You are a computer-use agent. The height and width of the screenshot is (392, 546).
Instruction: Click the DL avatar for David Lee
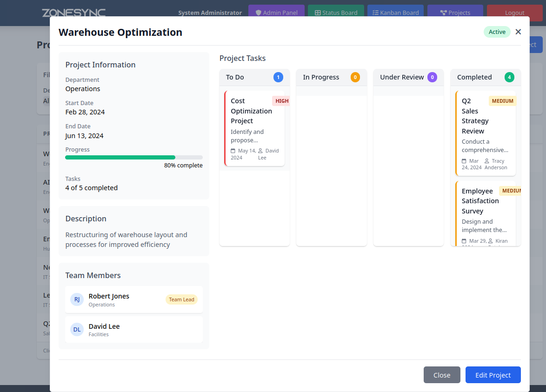(77, 329)
